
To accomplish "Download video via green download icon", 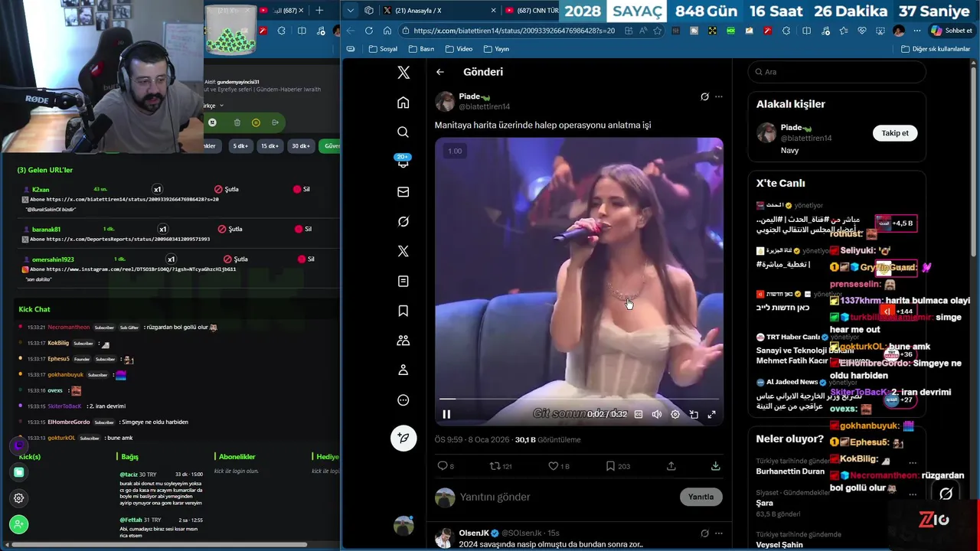I will point(715,466).
